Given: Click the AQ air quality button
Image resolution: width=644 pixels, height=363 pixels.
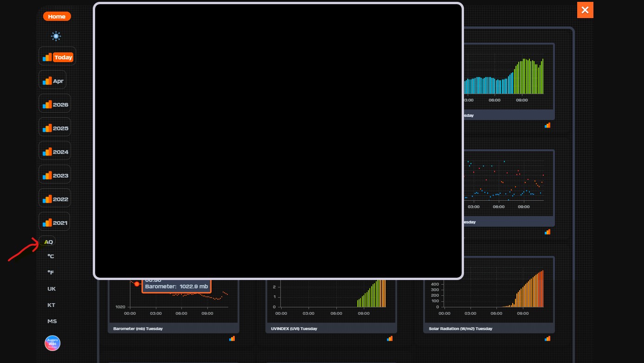Looking at the screenshot, I should coord(49,242).
